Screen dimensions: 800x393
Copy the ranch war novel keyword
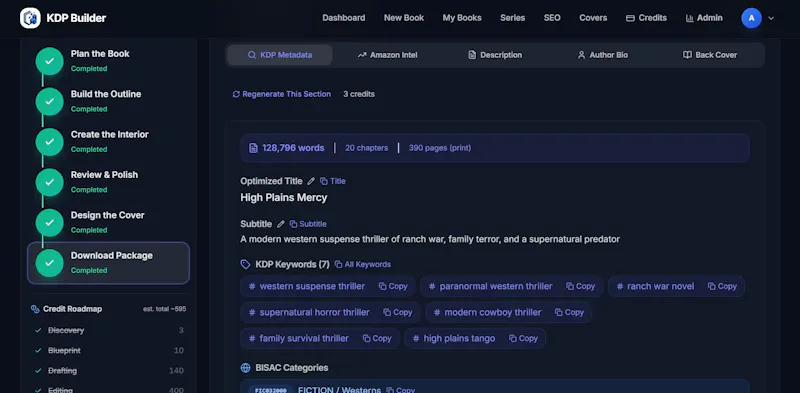pos(722,286)
